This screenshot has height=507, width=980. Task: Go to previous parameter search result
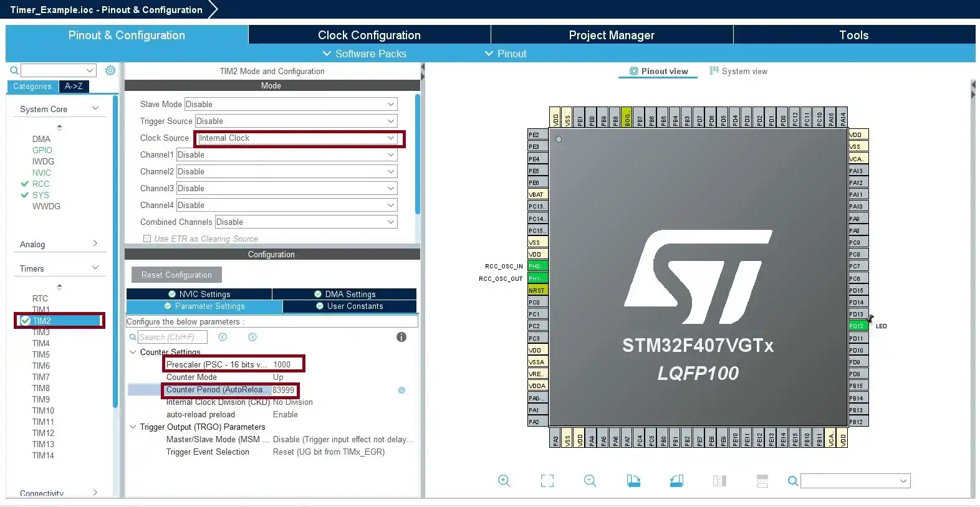(223, 337)
